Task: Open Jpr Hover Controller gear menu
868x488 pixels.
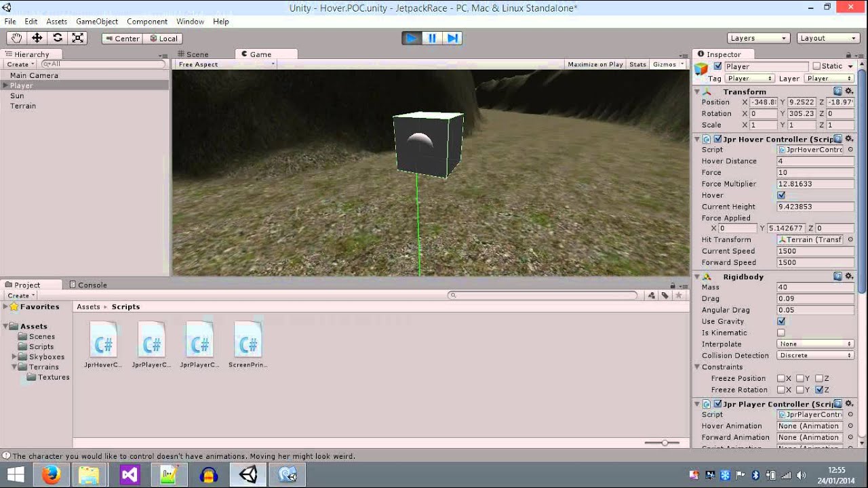Action: click(x=849, y=139)
